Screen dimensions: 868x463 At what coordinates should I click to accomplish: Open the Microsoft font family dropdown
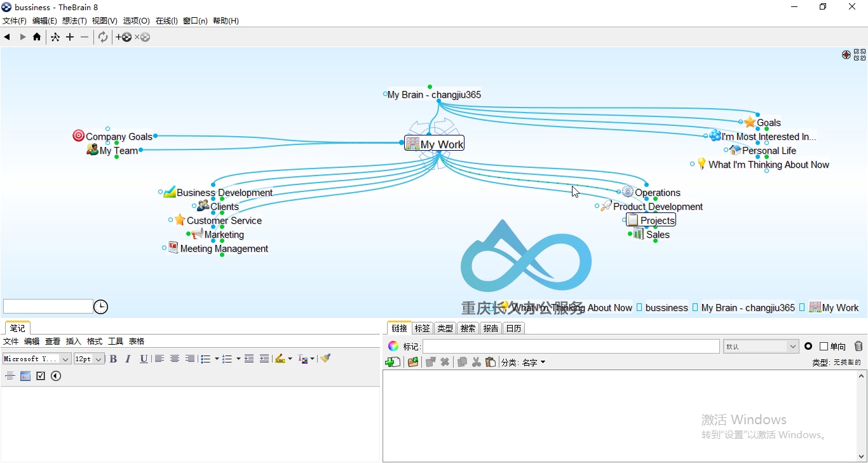coord(36,359)
